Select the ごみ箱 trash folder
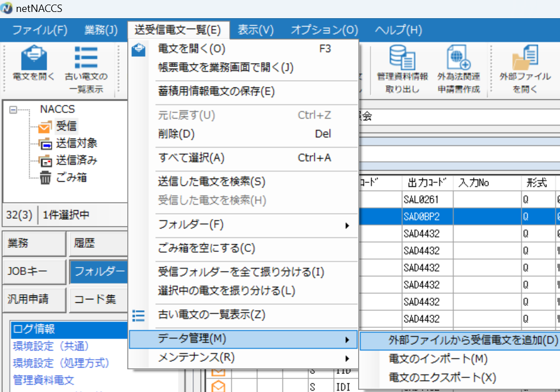This screenshot has width=560, height=392. 71,177
